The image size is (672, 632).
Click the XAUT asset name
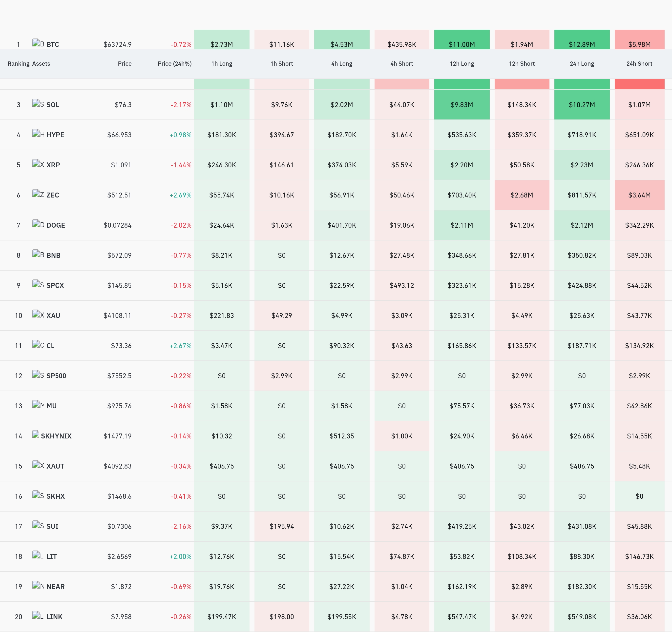(55, 466)
